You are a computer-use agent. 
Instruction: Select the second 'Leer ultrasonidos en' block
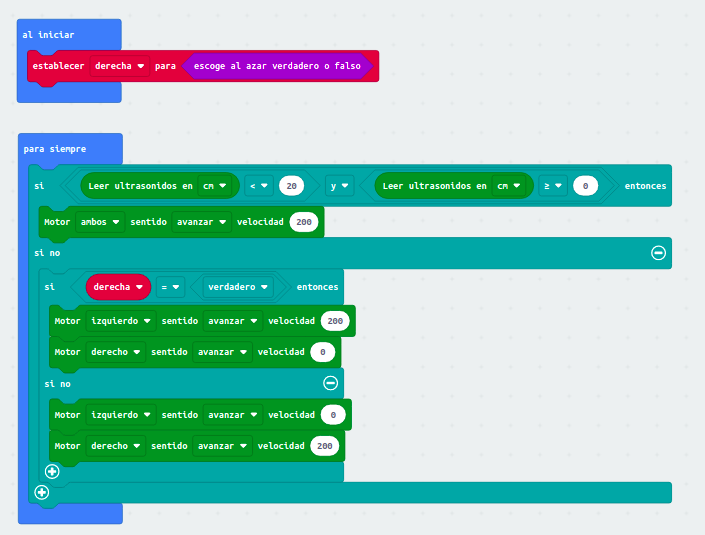coord(454,186)
